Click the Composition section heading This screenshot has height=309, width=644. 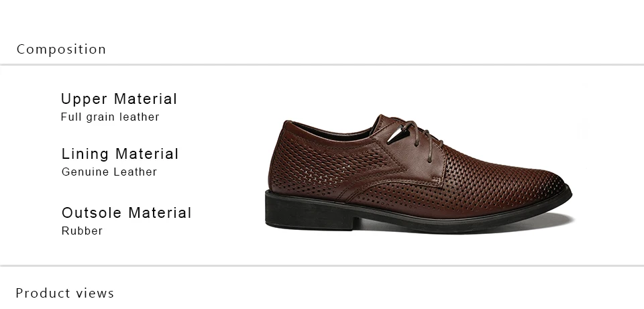tap(61, 50)
